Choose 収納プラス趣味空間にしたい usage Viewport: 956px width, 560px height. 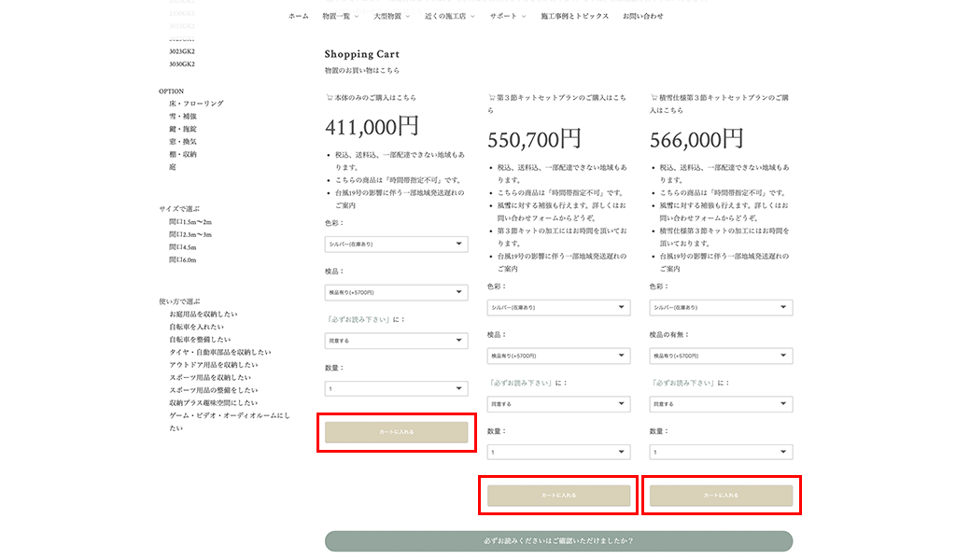[x=214, y=403]
